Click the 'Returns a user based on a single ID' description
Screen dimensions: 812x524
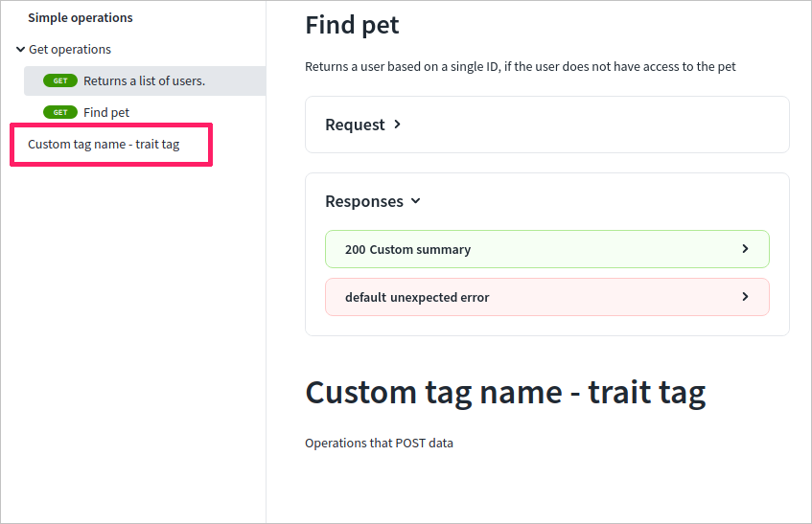(520, 67)
